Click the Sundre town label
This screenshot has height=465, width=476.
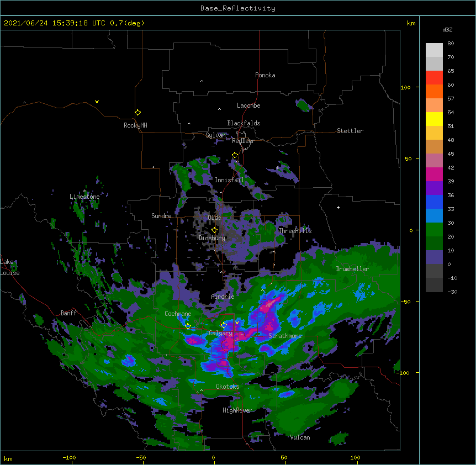coord(161,216)
